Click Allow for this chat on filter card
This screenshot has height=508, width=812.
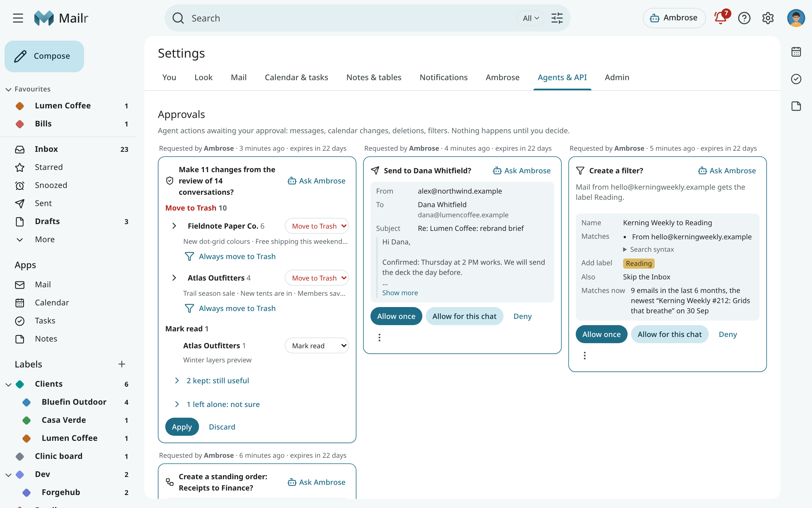point(669,334)
